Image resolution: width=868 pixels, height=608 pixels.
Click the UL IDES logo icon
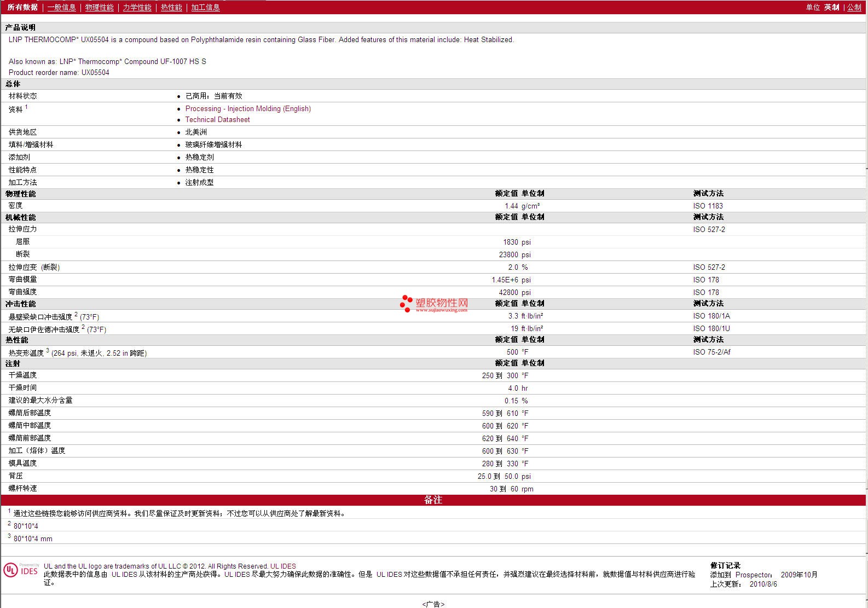tap(21, 570)
